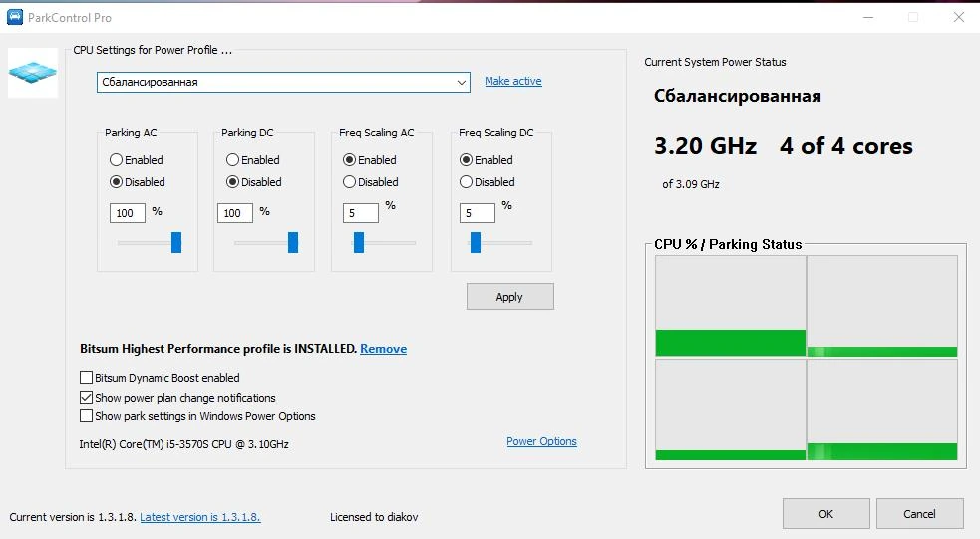Open the power profile dropdown list
980x539 pixels.
(x=283, y=82)
